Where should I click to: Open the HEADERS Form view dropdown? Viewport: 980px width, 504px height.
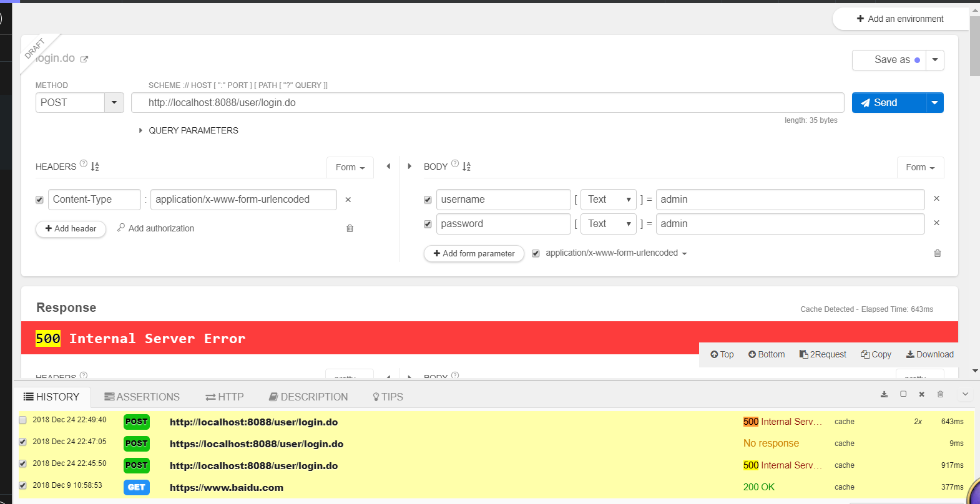pyautogui.click(x=350, y=167)
